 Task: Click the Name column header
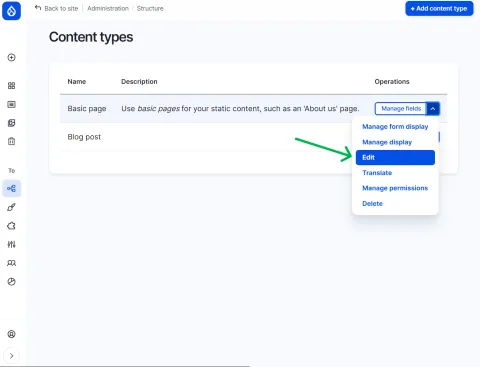pyautogui.click(x=77, y=82)
